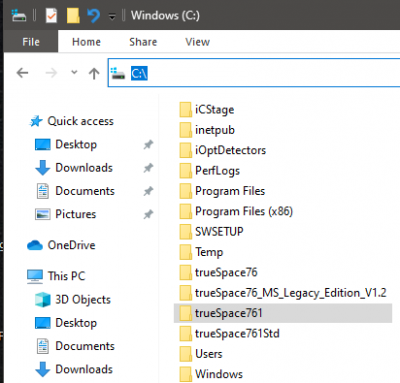400x383 pixels.
Task: Click the pin icon beside Pictures
Action: [148, 214]
